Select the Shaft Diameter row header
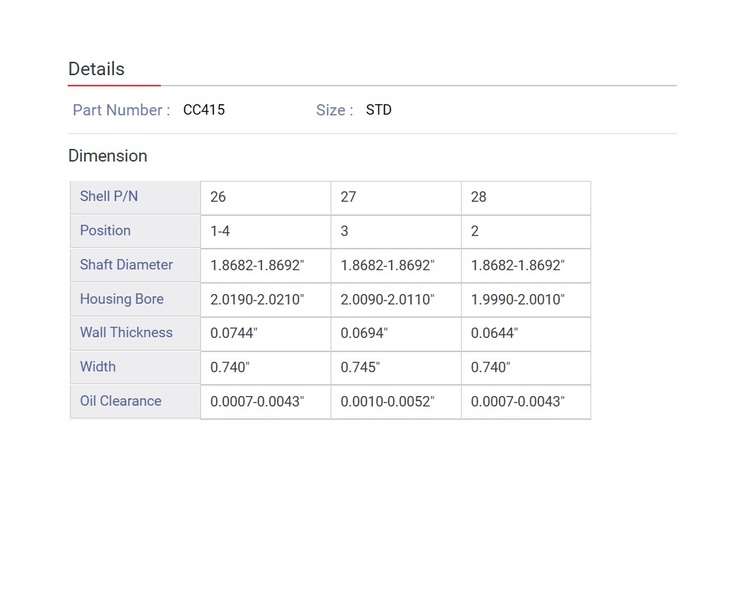 (126, 265)
